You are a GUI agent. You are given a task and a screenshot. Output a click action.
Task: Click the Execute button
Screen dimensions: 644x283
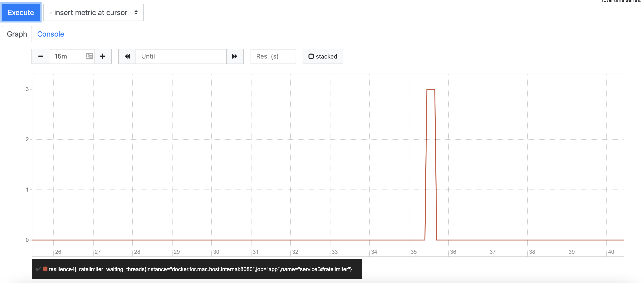21,13
